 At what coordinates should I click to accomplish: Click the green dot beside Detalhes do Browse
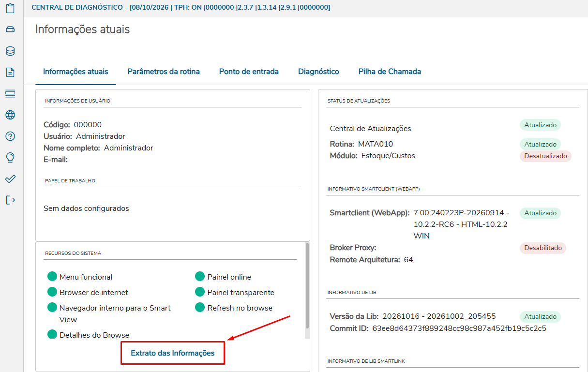(x=52, y=334)
